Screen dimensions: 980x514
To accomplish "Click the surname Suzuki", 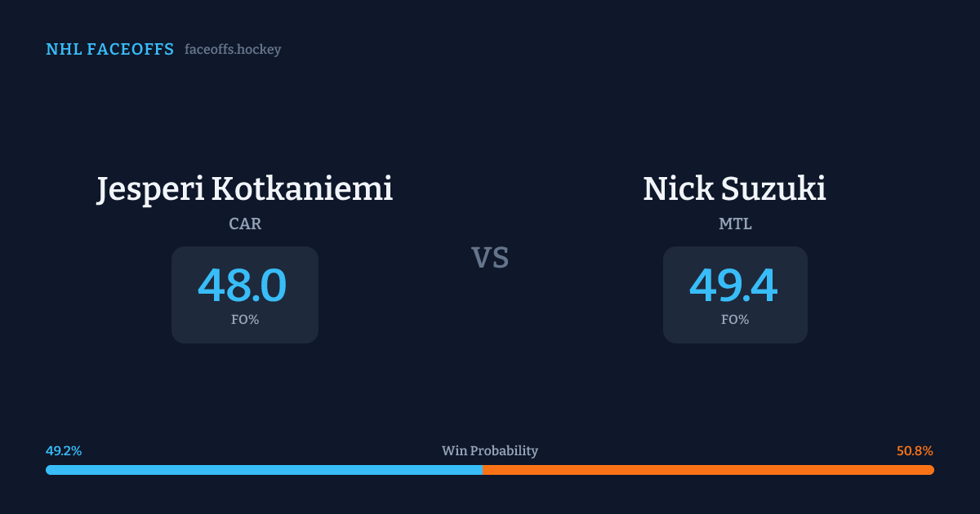I will 774,188.
